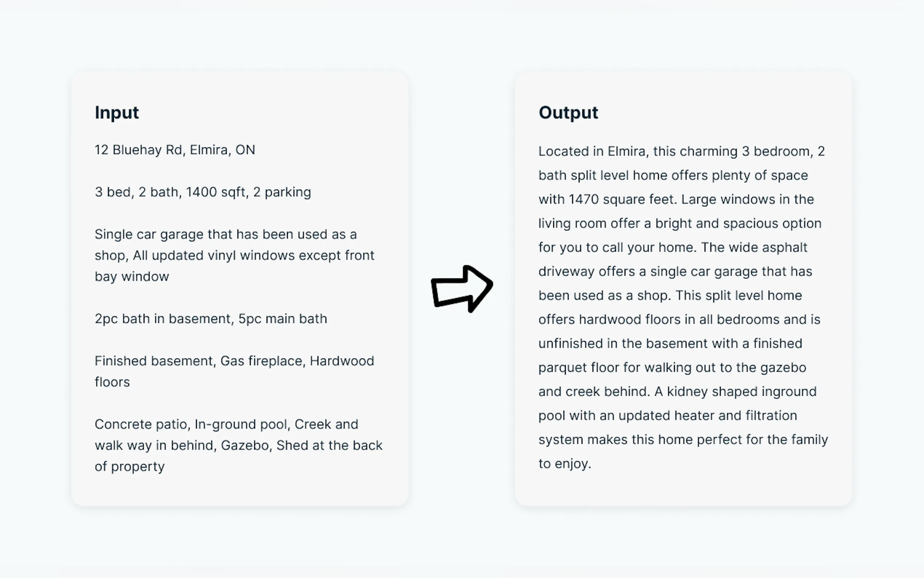Click 'living room' in the output paragraph
Screen dimensions: 924x578
(572, 223)
